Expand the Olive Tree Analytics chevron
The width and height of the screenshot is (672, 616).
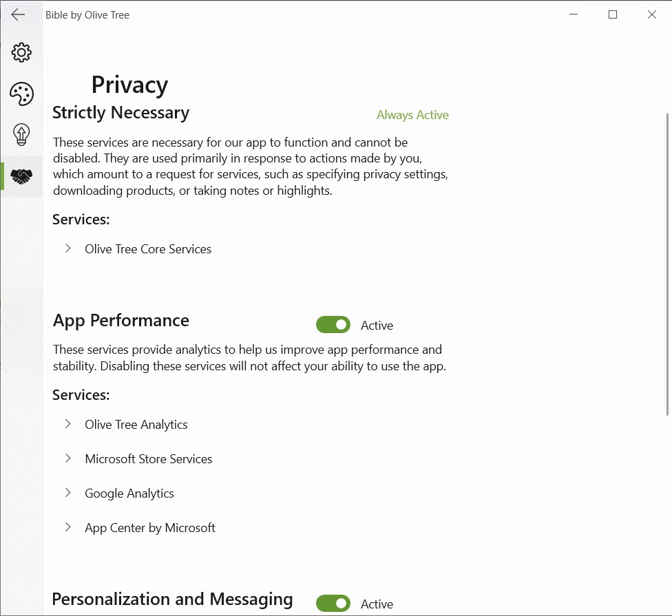coord(67,424)
